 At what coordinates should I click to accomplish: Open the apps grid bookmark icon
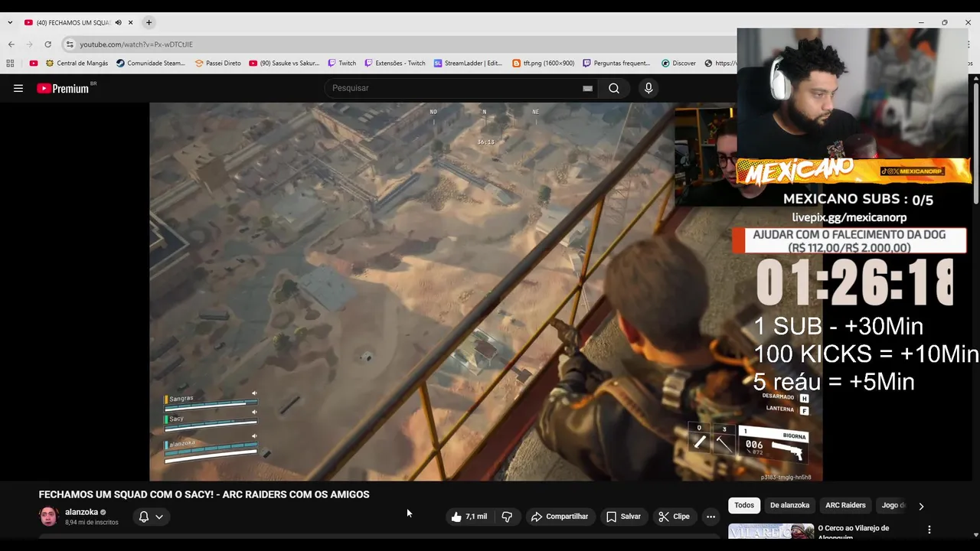[x=10, y=64]
